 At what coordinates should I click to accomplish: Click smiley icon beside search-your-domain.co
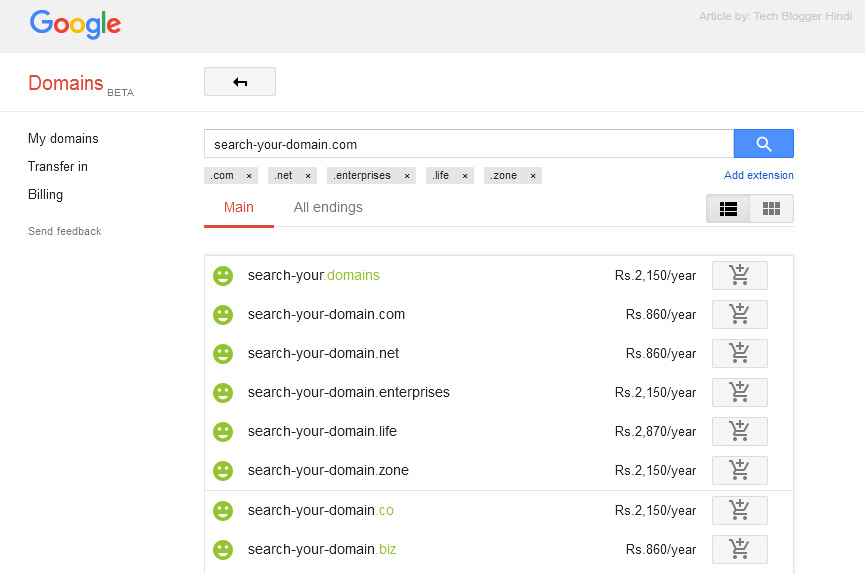point(223,511)
